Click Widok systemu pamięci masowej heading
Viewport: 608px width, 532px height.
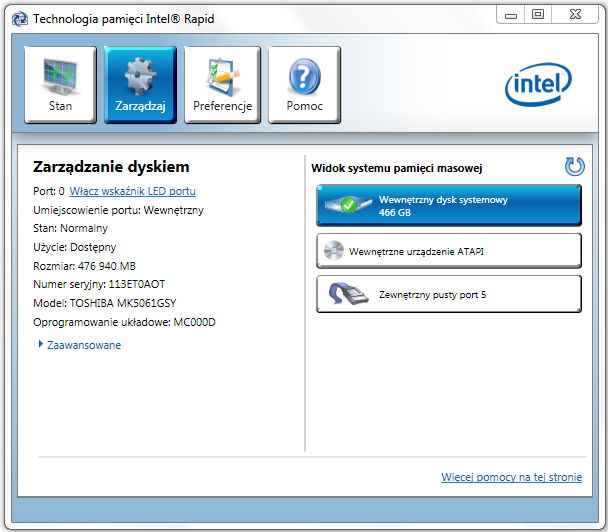(x=397, y=168)
